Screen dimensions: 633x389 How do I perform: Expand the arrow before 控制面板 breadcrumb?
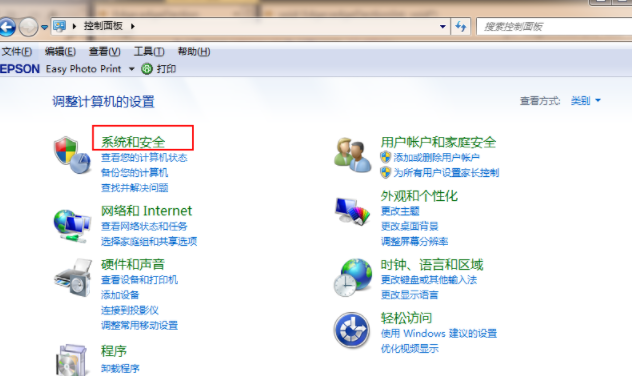[74, 26]
